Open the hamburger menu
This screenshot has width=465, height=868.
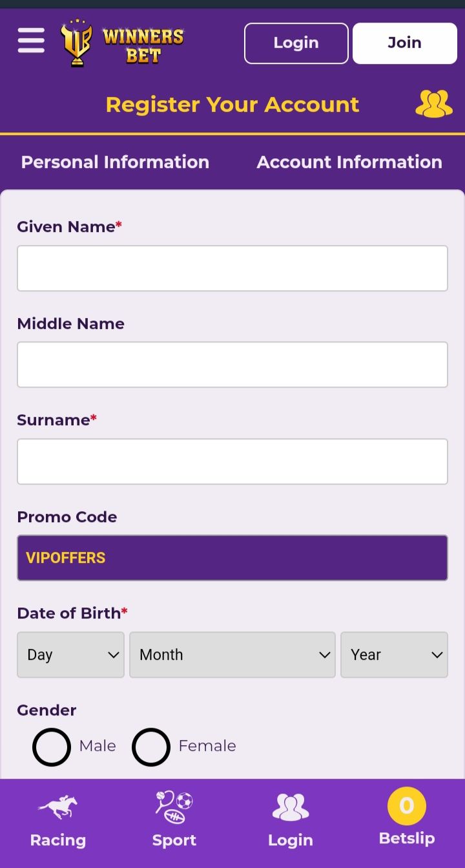point(31,41)
